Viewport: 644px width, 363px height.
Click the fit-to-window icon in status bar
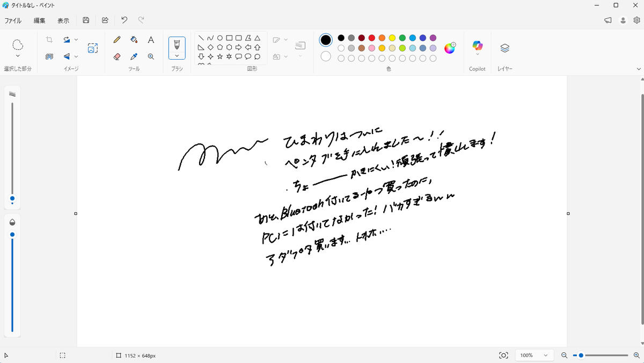pos(503,355)
